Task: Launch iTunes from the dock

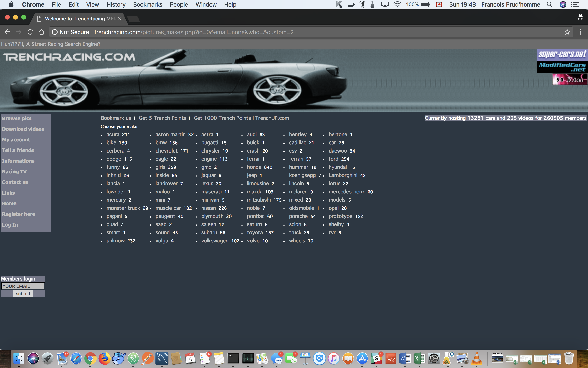Action: pos(334,358)
